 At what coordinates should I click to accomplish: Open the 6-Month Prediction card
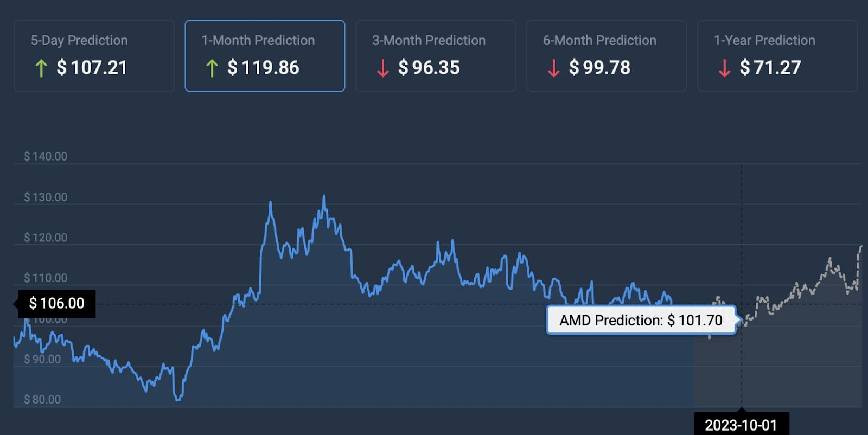606,56
